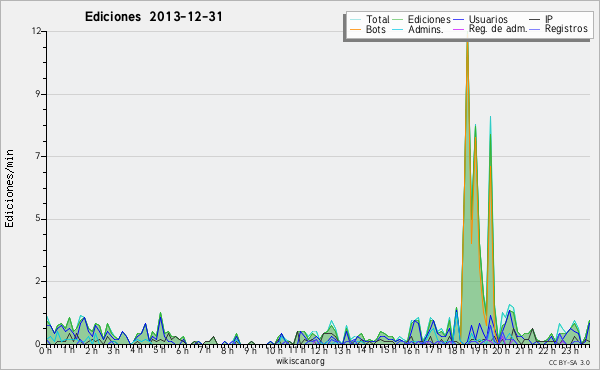The image size is (600, 370).
Task: Click the y-axis value 2
Action: tap(38, 281)
